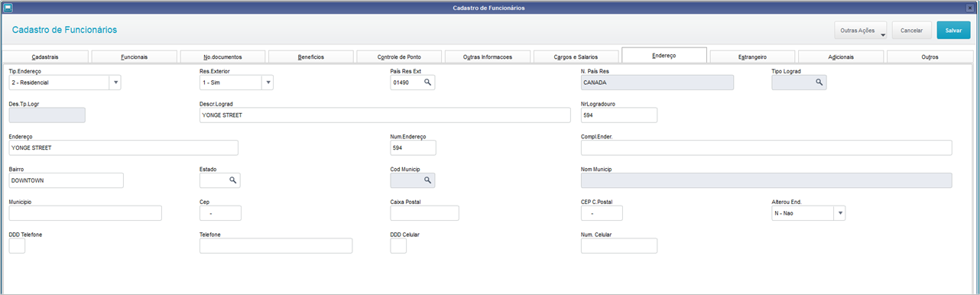This screenshot has width=980, height=295.
Task: Click the Cep input field
Action: (x=220, y=213)
